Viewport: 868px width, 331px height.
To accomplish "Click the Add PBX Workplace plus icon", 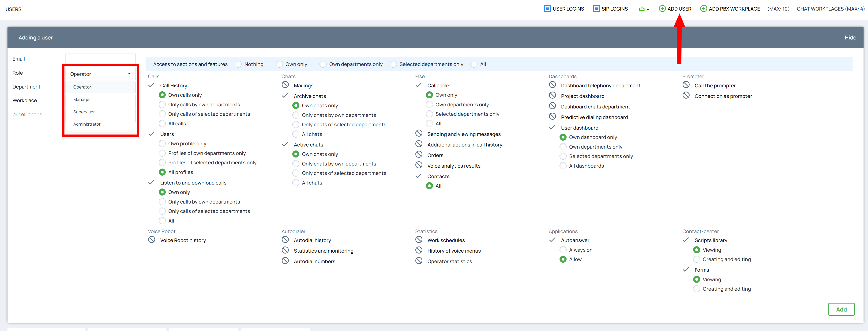I will point(703,9).
